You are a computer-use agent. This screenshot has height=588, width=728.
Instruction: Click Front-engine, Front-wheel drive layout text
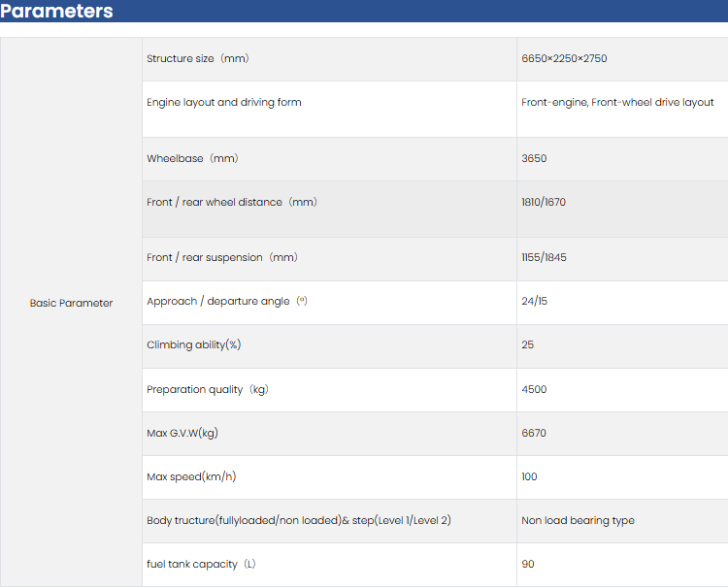pos(617,102)
